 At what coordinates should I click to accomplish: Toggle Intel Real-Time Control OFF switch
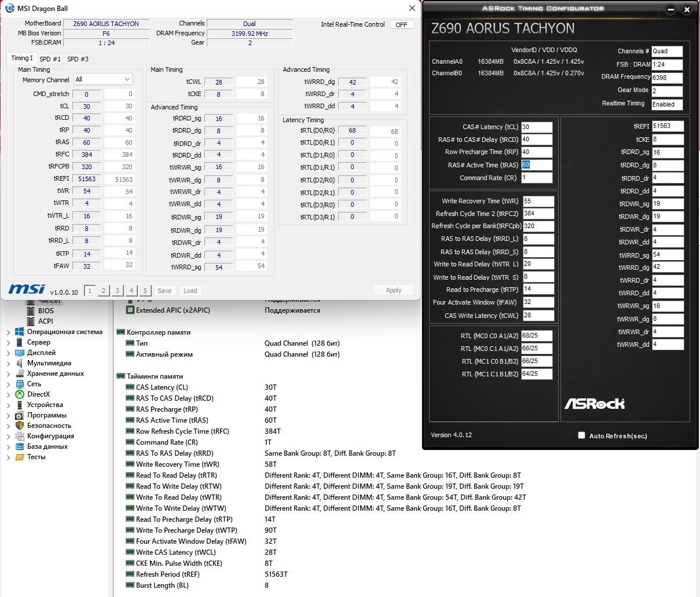[402, 24]
